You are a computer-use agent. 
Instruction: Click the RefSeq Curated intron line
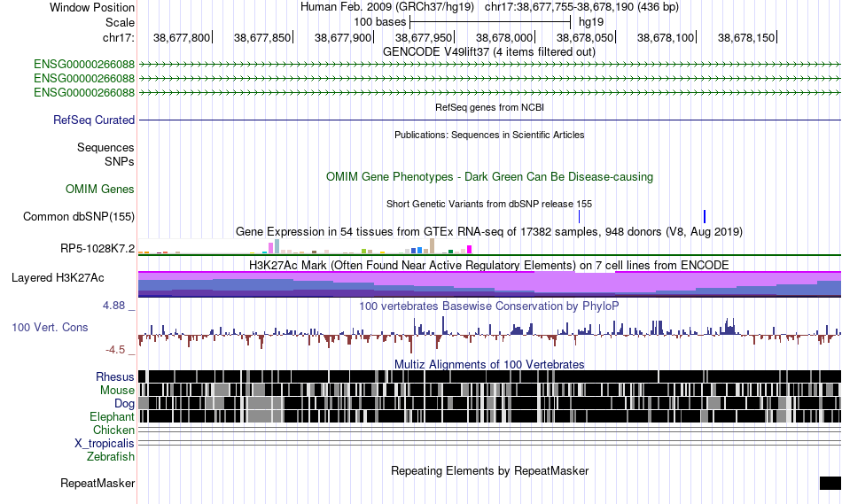pyautogui.click(x=490, y=120)
